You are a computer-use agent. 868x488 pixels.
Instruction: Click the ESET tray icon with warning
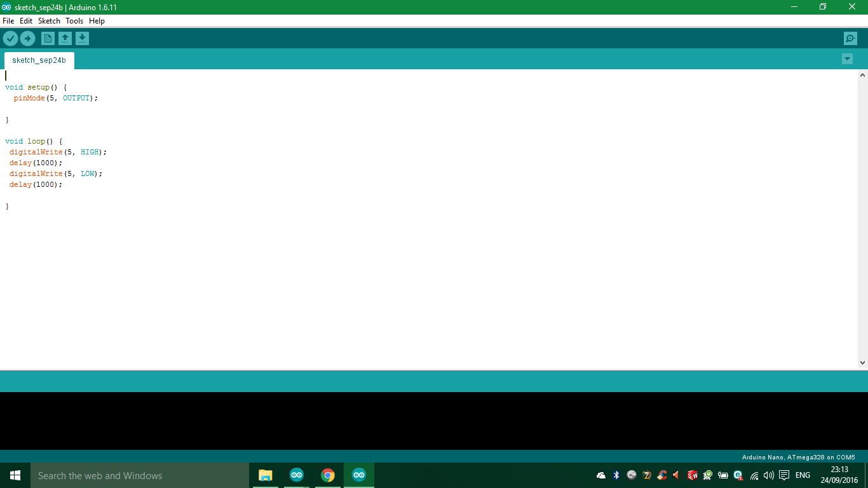point(738,475)
